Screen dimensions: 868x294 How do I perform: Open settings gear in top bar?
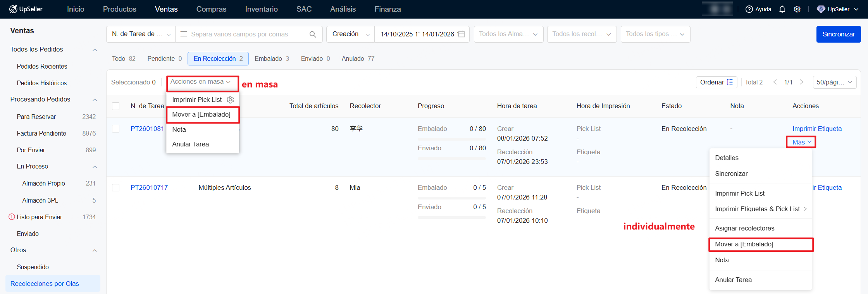pyautogui.click(x=797, y=9)
